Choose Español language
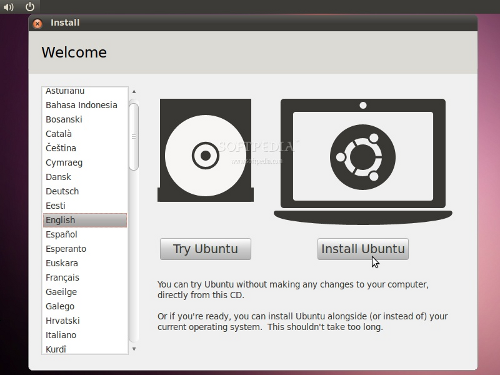 tap(85, 234)
